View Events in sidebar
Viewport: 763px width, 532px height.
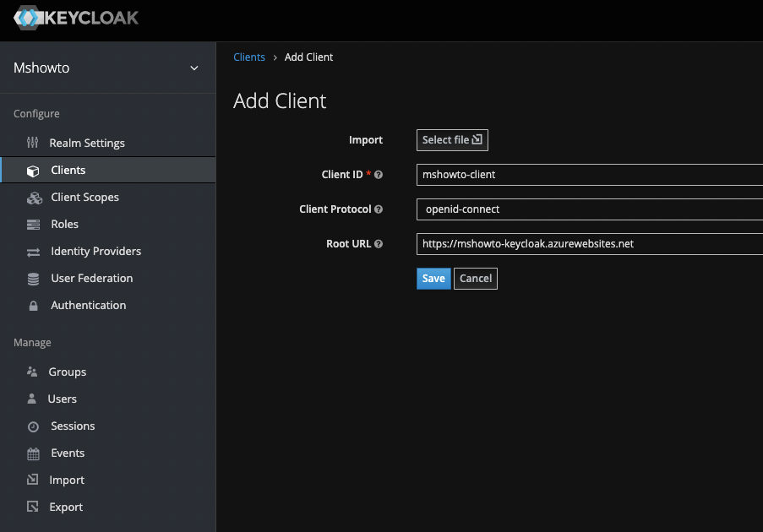68,453
